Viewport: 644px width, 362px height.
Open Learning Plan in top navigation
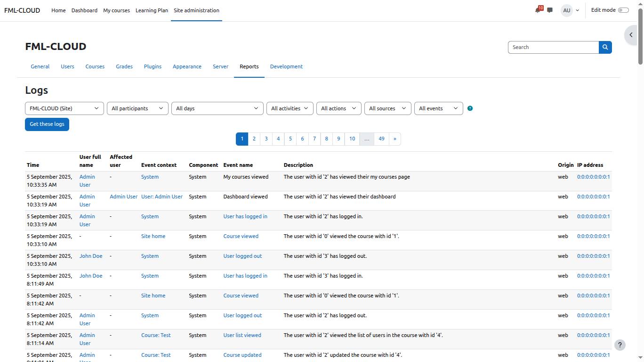152,10
